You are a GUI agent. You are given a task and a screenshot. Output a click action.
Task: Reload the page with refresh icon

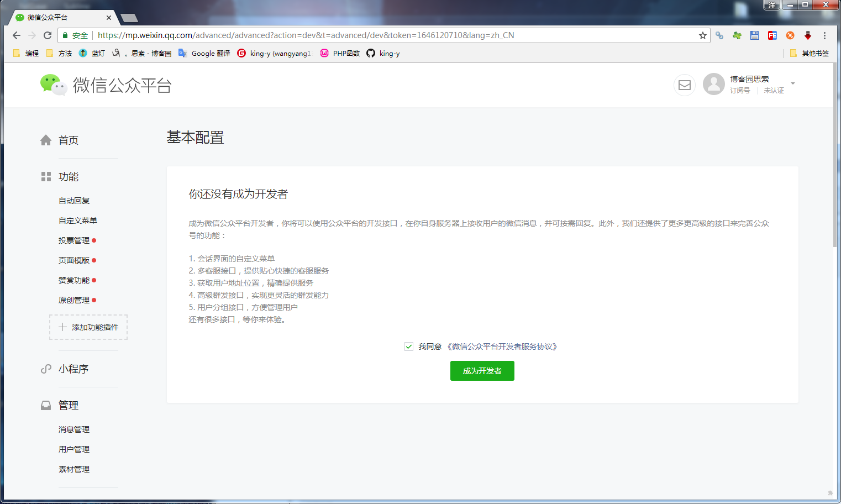[48, 35]
